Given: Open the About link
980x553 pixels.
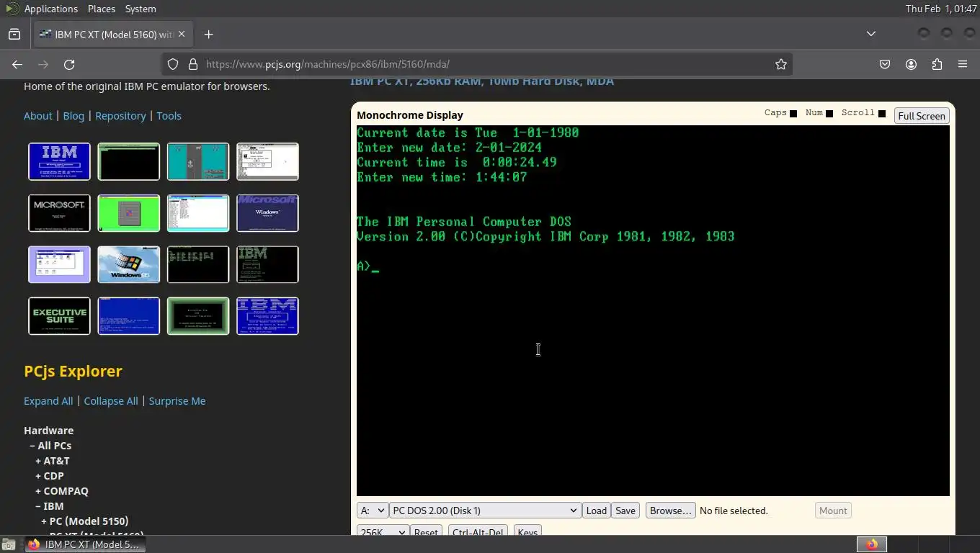Looking at the screenshot, I should click(38, 116).
